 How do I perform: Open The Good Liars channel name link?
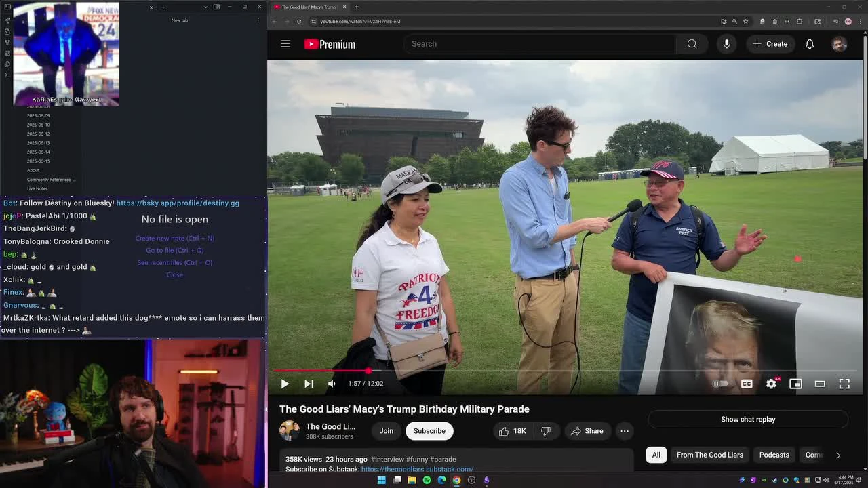(x=330, y=426)
